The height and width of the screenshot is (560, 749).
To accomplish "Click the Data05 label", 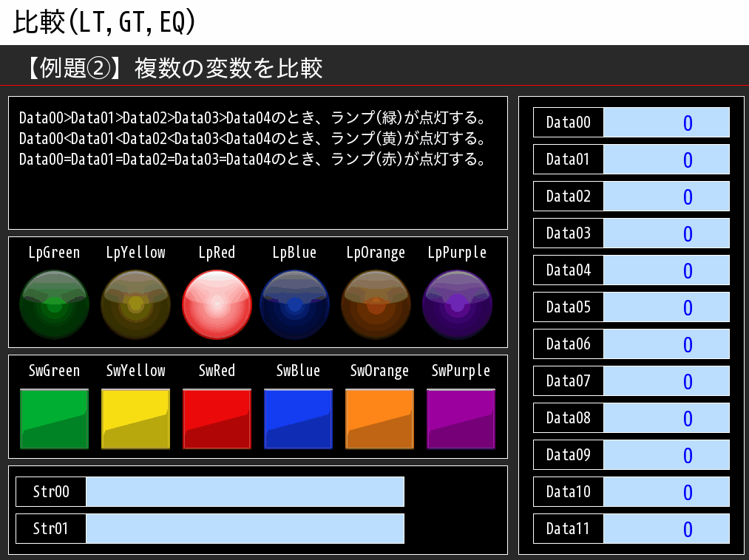I will (569, 307).
